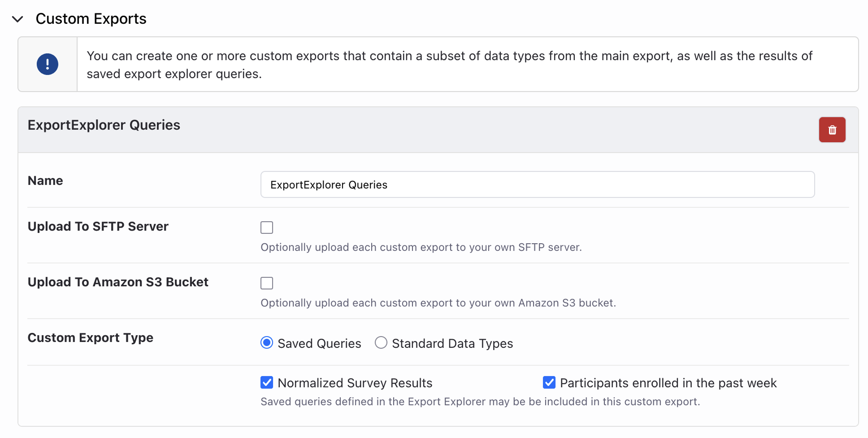Click the Upload To Amazon S3 Bucket field label

[x=118, y=282]
